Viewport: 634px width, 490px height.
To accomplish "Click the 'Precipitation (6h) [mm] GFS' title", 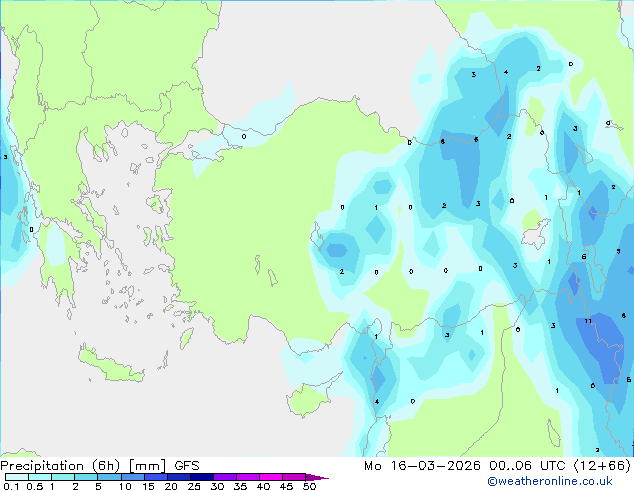I will coord(100,466).
